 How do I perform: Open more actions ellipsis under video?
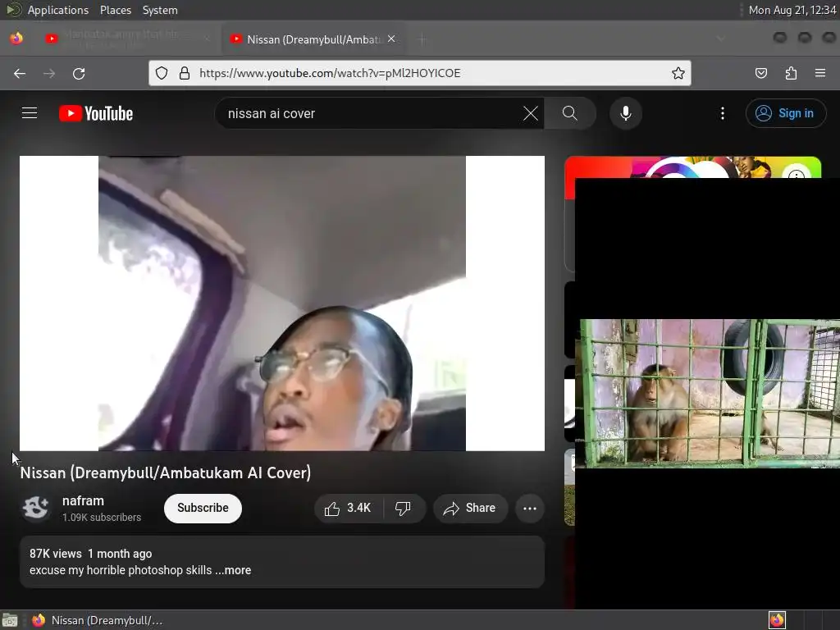(530, 509)
